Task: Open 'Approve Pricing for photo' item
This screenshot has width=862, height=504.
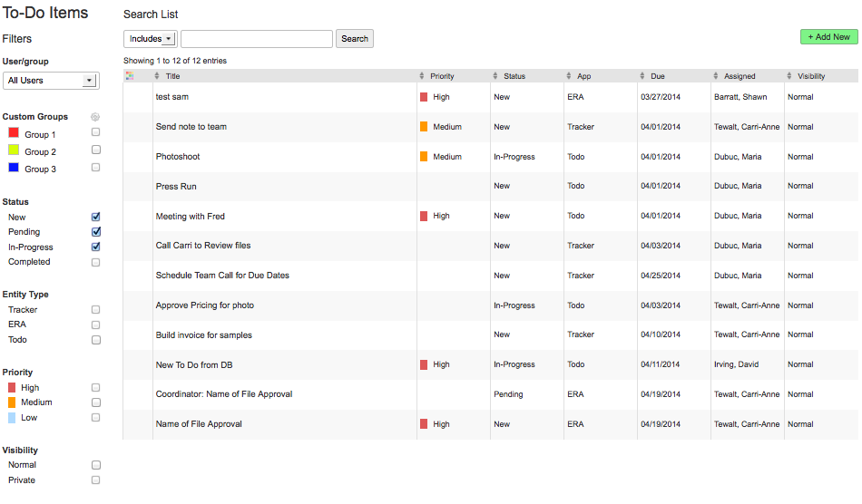Action: click(x=204, y=305)
